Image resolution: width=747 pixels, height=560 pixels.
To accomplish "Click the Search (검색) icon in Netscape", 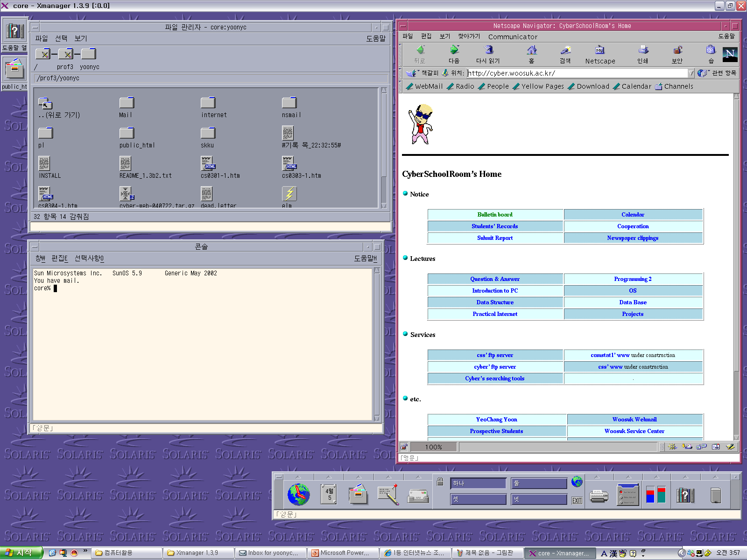I will tap(565, 50).
